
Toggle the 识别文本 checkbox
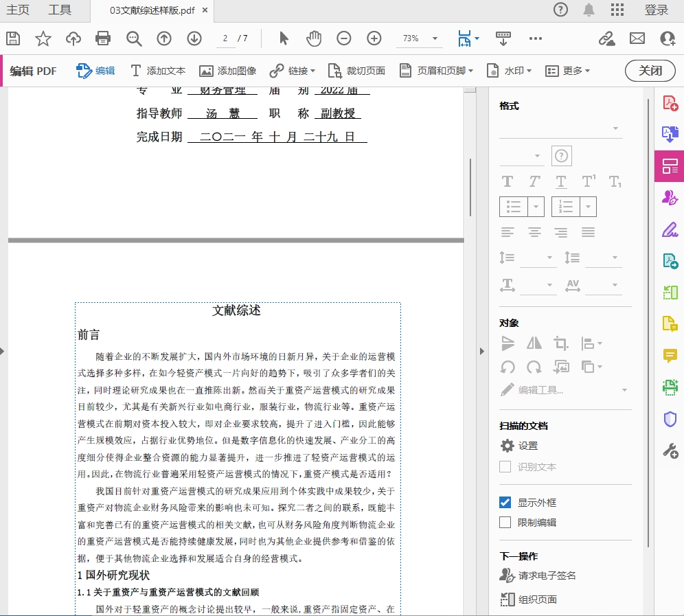click(x=505, y=467)
